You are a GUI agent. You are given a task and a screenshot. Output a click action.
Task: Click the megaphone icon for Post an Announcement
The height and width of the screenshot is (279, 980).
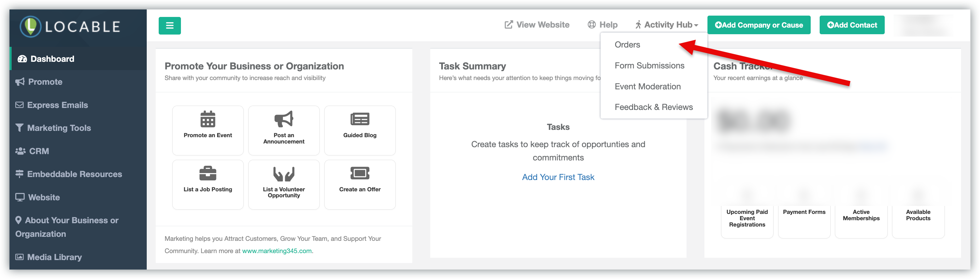coord(284,119)
